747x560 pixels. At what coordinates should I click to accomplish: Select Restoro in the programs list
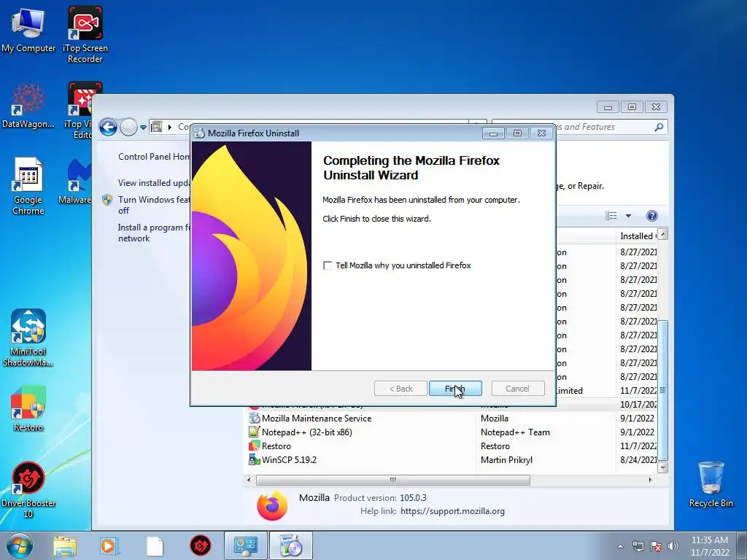click(x=276, y=446)
